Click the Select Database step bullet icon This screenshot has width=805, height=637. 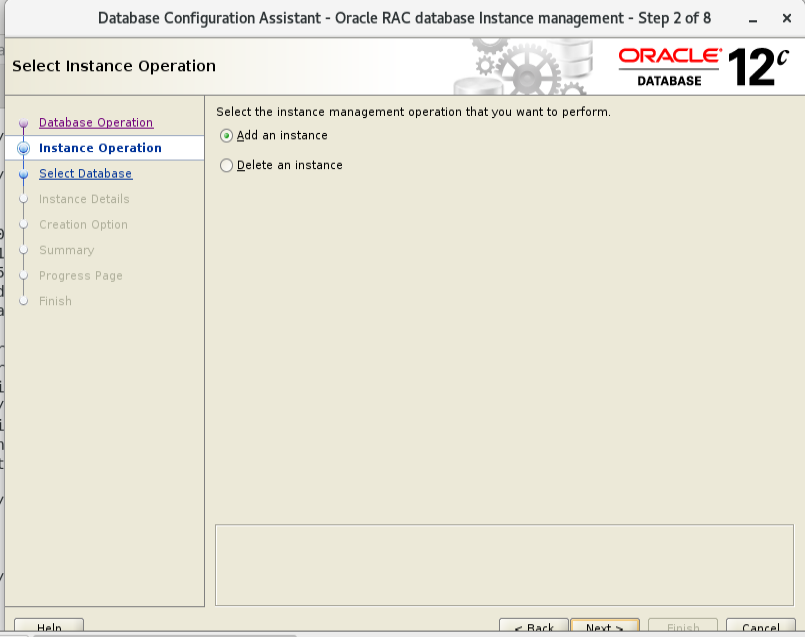[x=23, y=174]
